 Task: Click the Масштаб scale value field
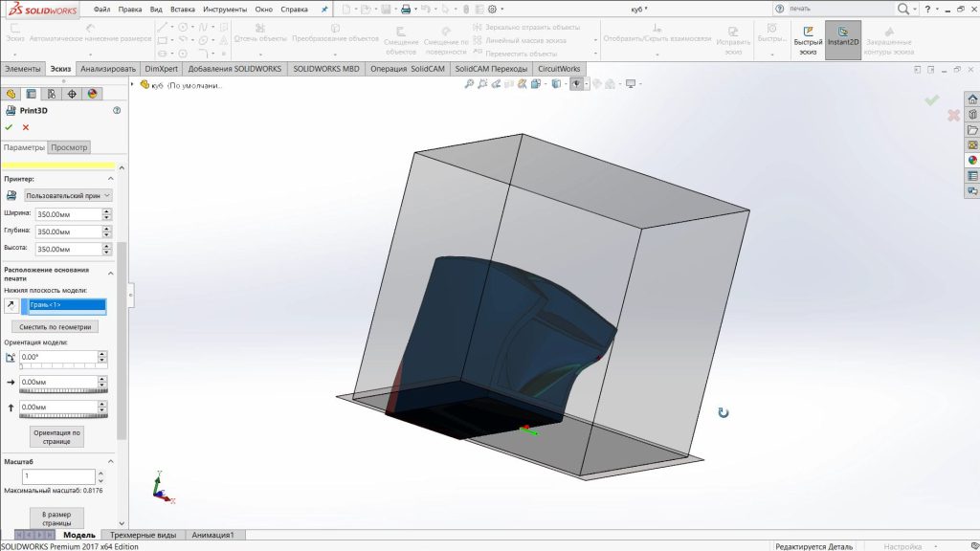click(58, 476)
